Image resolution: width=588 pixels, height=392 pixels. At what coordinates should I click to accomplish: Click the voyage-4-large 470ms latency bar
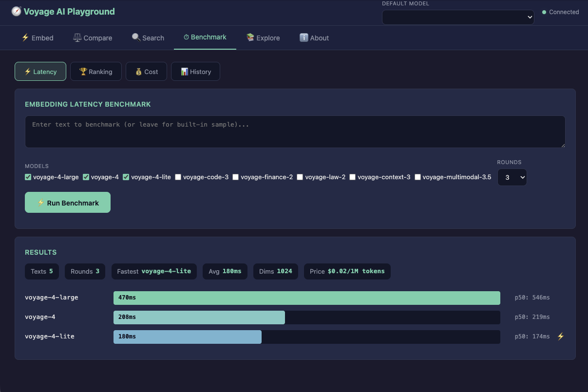(x=307, y=298)
